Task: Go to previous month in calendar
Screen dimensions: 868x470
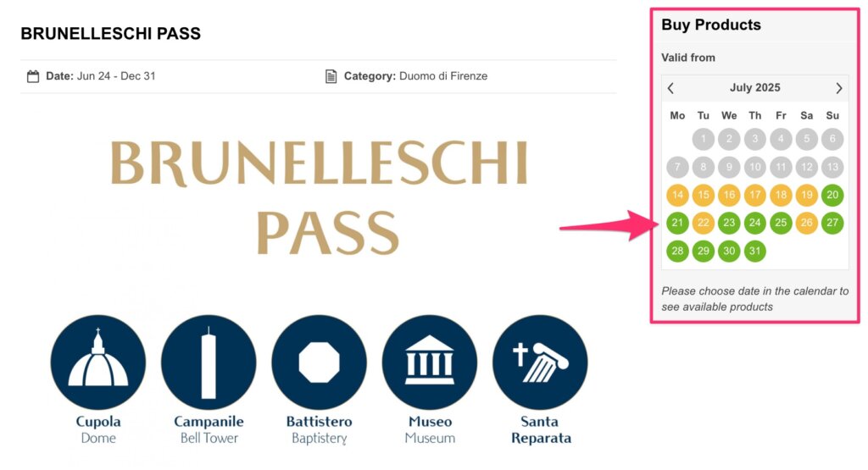Action: tap(671, 88)
